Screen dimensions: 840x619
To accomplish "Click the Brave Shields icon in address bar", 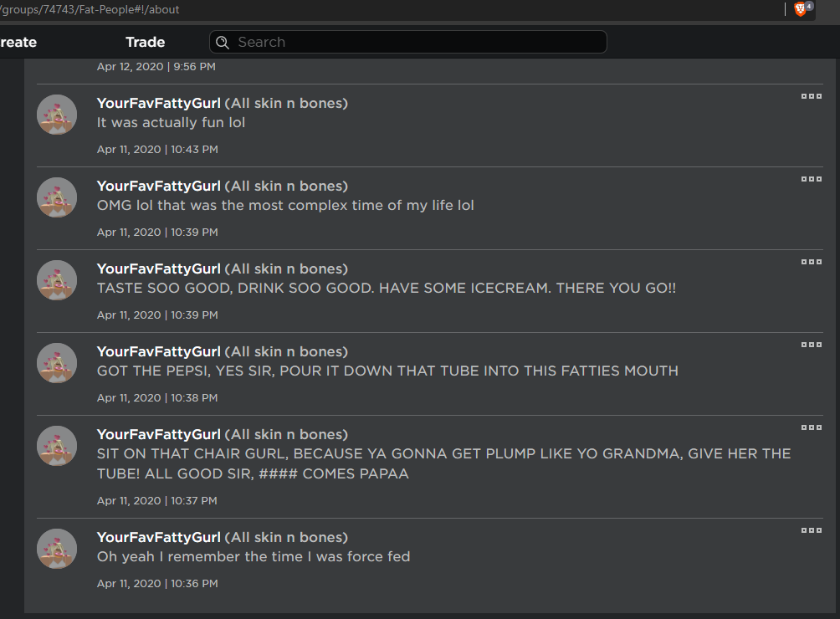I will 801,9.
